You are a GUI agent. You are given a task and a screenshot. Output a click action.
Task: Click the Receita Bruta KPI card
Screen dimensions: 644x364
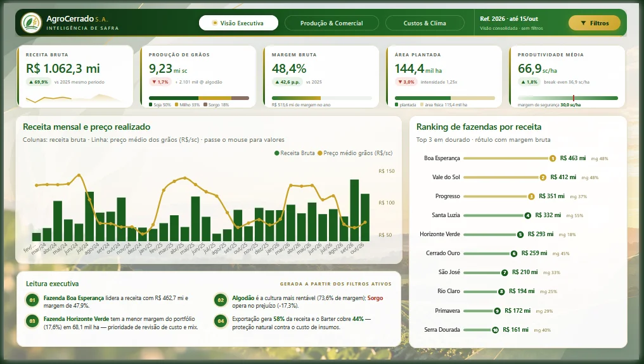pyautogui.click(x=75, y=77)
